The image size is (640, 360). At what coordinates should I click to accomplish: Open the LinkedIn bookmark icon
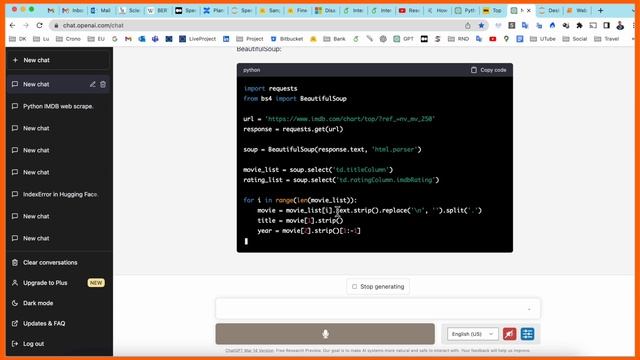(226, 39)
